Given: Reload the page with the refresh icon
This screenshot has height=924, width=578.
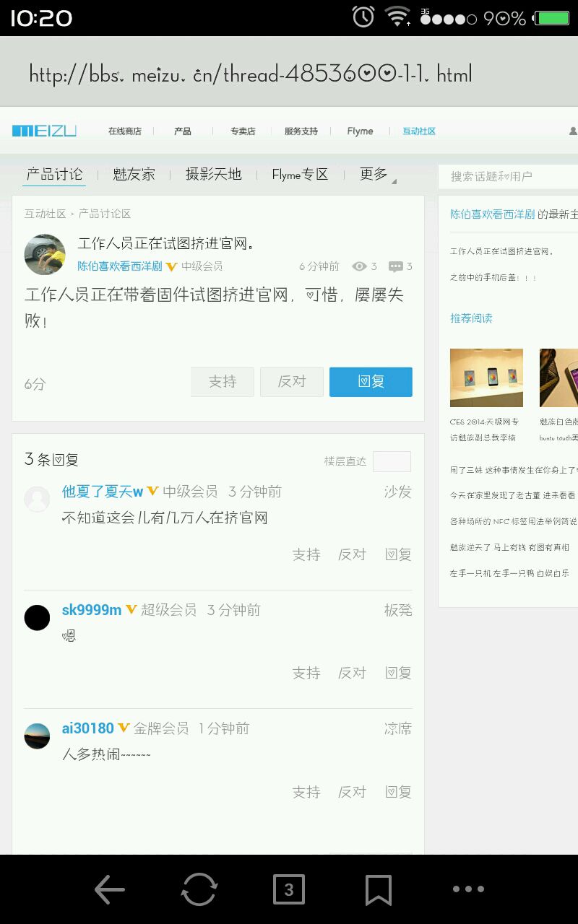Looking at the screenshot, I should (x=199, y=889).
